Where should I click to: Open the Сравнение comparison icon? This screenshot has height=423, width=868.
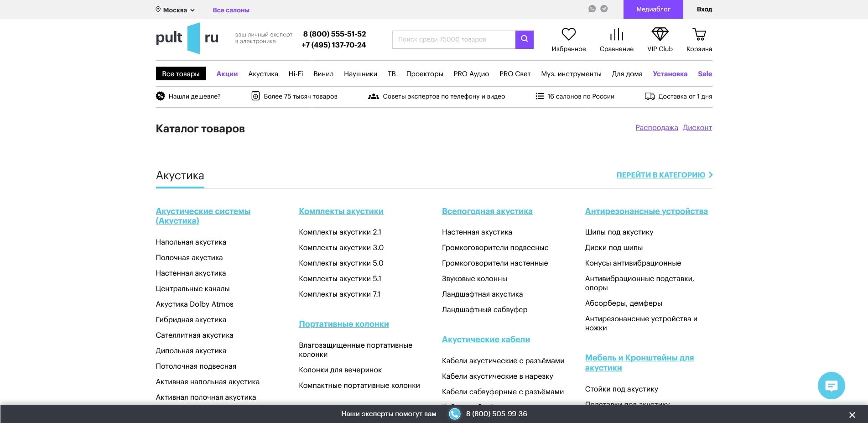pyautogui.click(x=616, y=34)
